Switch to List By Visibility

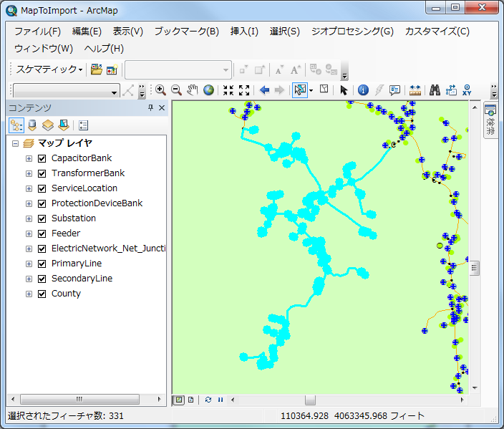pos(48,125)
